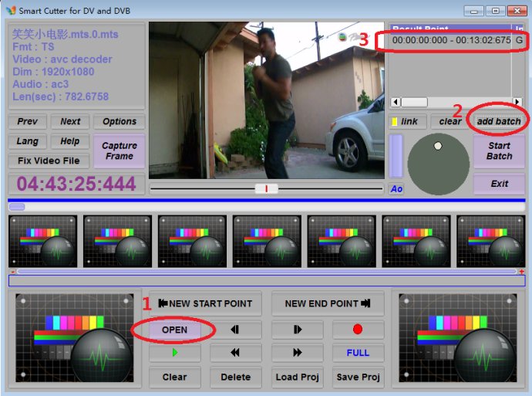Click the Dim : 1920x1080 info line

(x=53, y=72)
